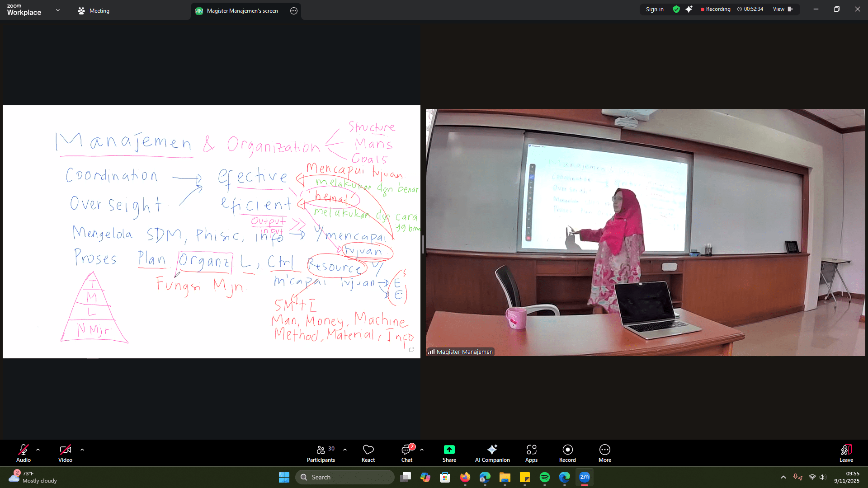
Task: Leave the meeting
Action: pos(846,453)
